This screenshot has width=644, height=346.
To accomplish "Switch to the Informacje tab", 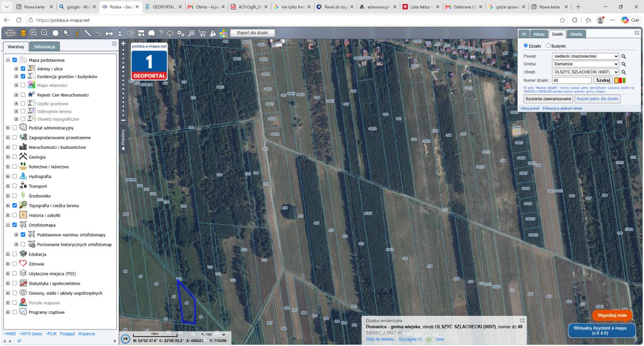I will pyautogui.click(x=45, y=46).
